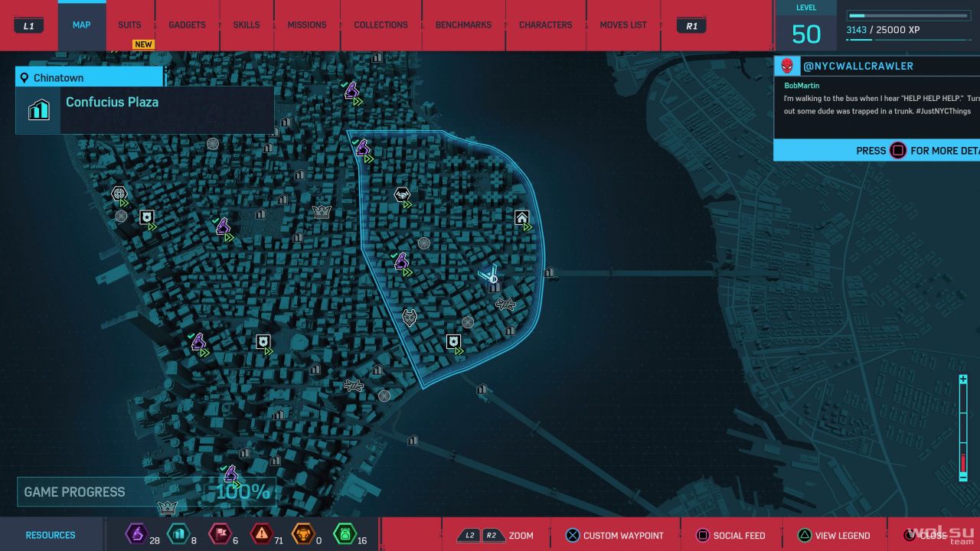Click the square button icon beside For More Details
This screenshot has width=980, height=551.
click(898, 151)
